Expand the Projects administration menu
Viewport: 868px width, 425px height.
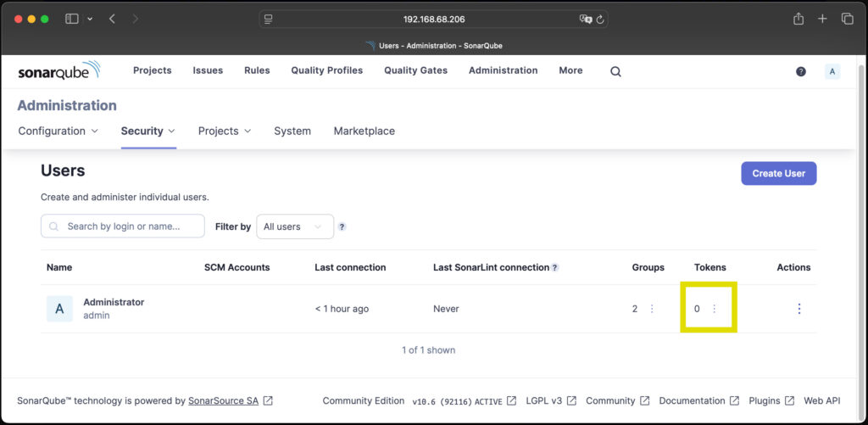pyautogui.click(x=225, y=131)
